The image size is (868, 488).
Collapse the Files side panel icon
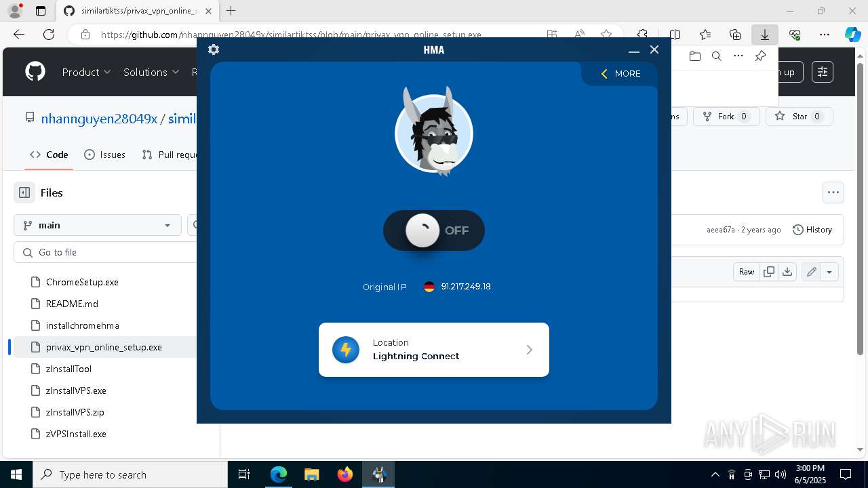tap(24, 192)
